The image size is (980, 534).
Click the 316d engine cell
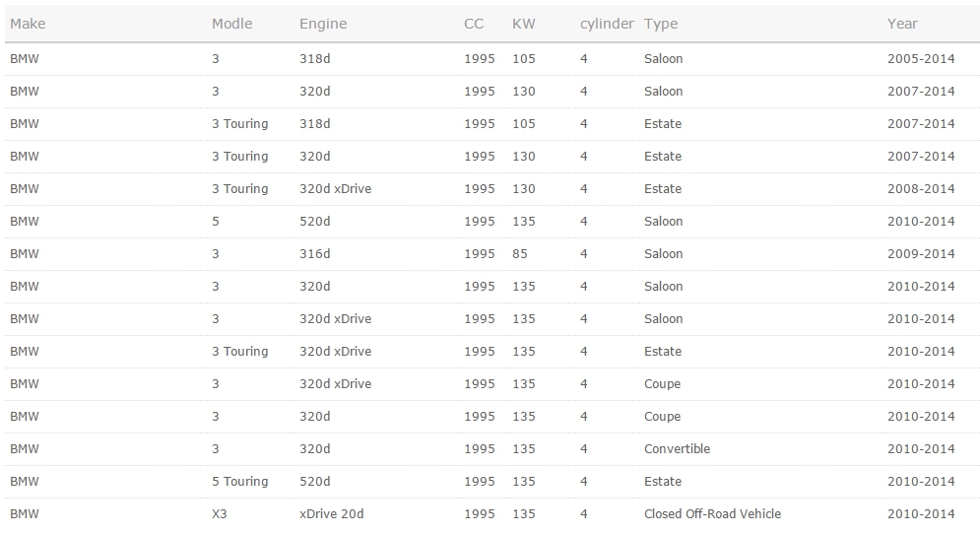[x=315, y=254]
